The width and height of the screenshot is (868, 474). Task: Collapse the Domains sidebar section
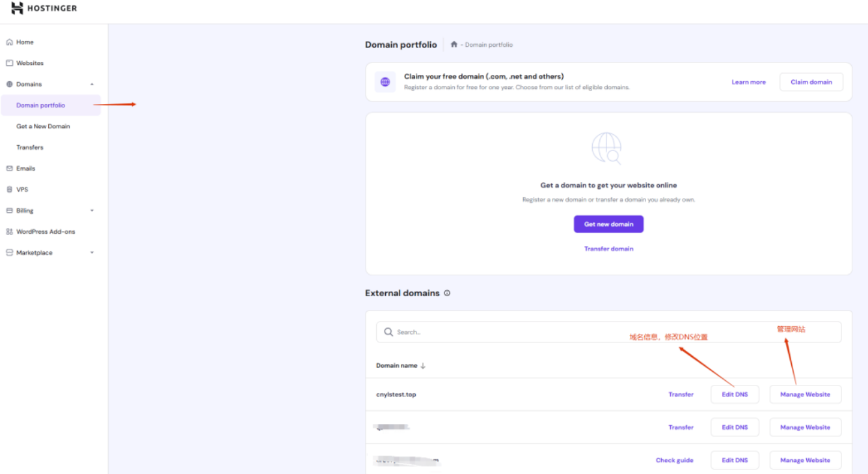[x=92, y=85]
